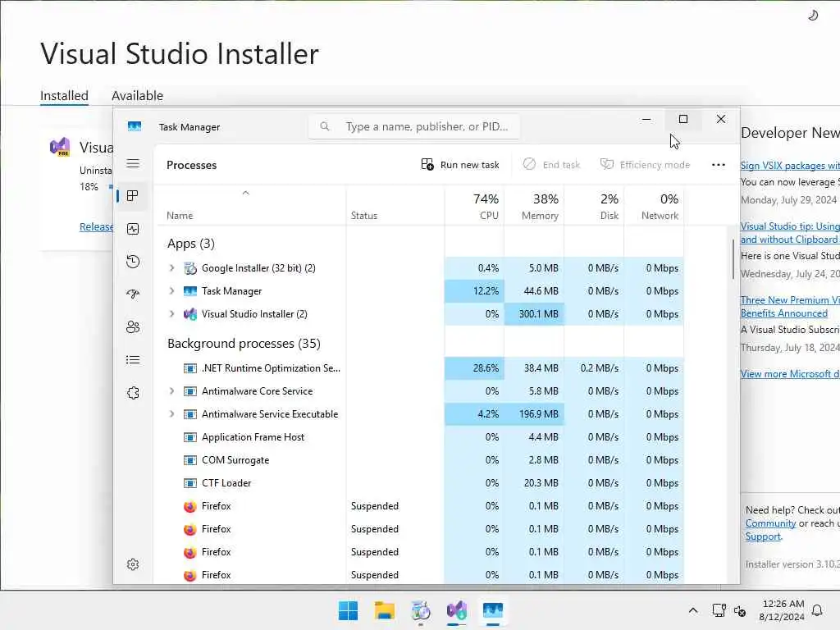Open Users page in Task Manager sidebar
This screenshot has width=840, height=630.
coord(133,326)
